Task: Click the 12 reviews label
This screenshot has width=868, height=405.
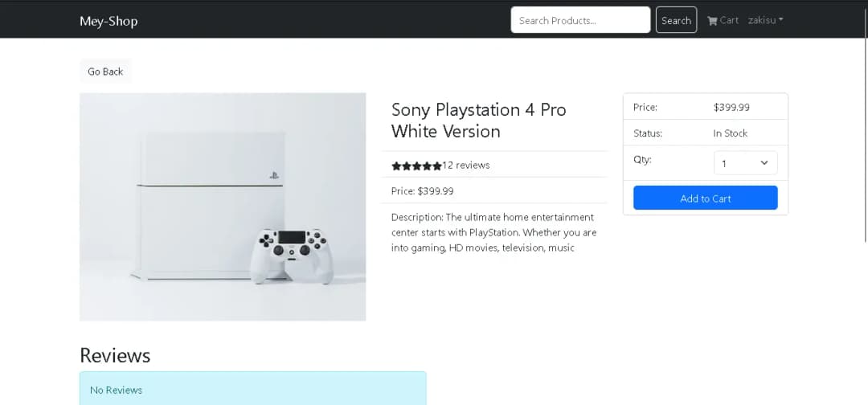Action: (x=466, y=166)
